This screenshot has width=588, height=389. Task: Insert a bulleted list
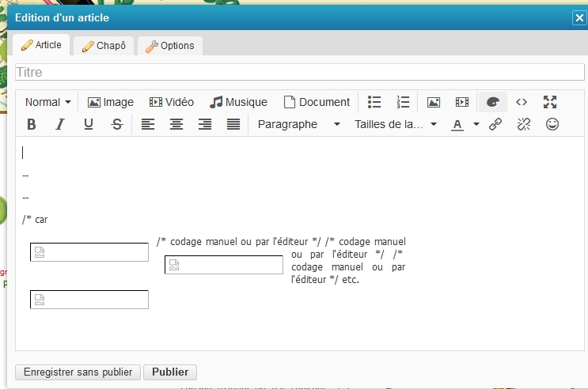click(375, 102)
